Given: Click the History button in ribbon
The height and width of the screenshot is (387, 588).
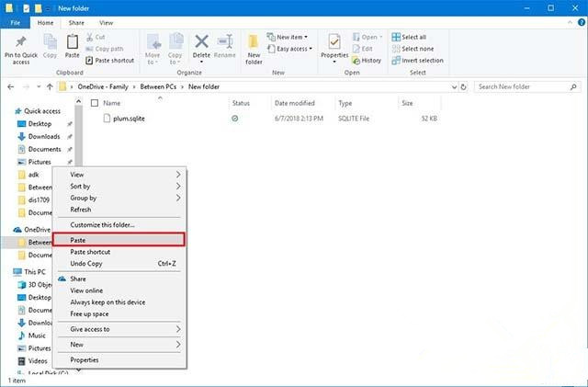Looking at the screenshot, I should click(x=367, y=61).
